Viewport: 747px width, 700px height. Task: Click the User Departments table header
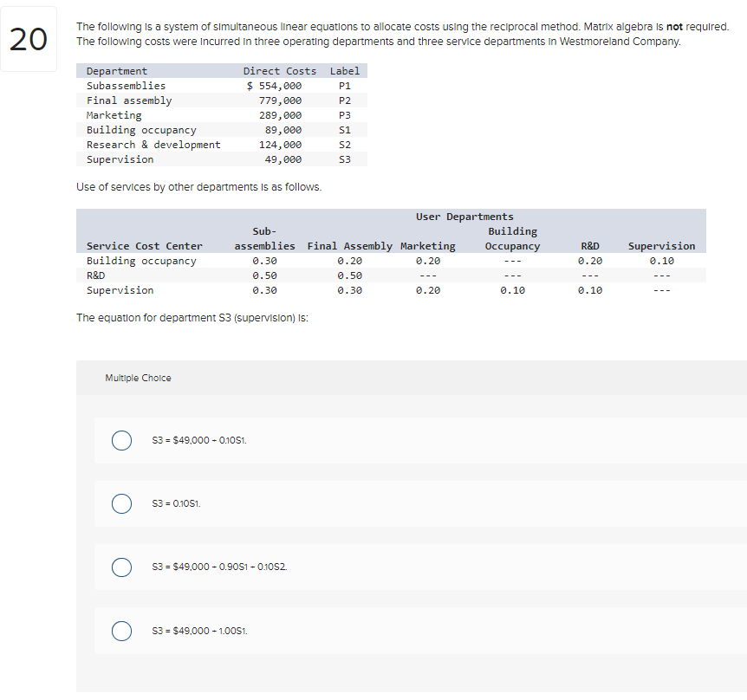[464, 217]
